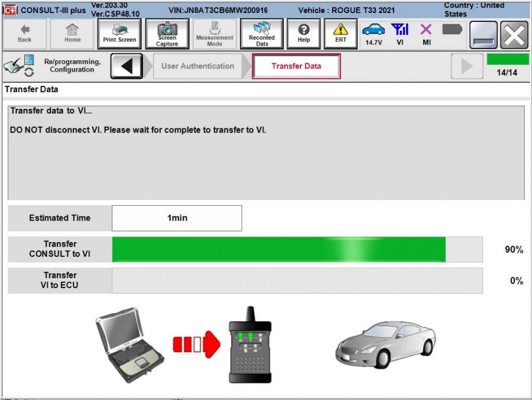Click the Back navigation button
The image size is (532, 400).
pos(24,33)
